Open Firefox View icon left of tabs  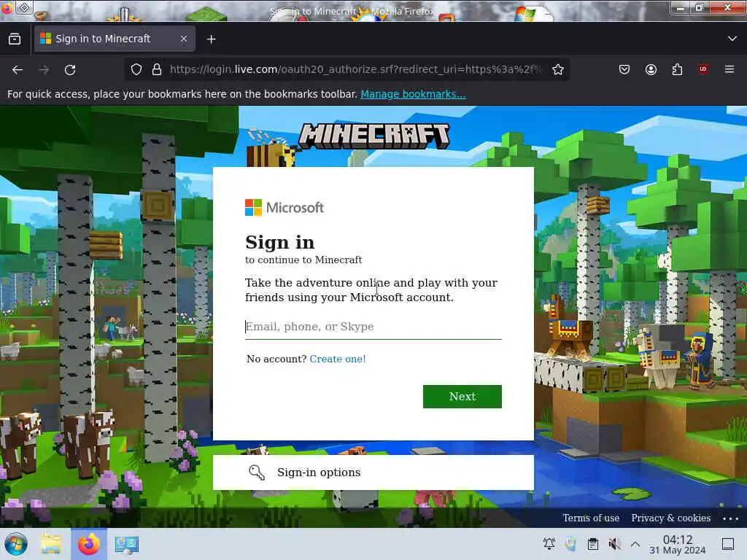pyautogui.click(x=15, y=39)
